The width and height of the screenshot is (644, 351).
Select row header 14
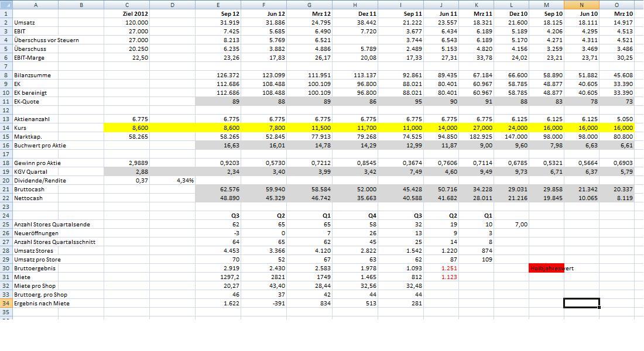[6, 128]
